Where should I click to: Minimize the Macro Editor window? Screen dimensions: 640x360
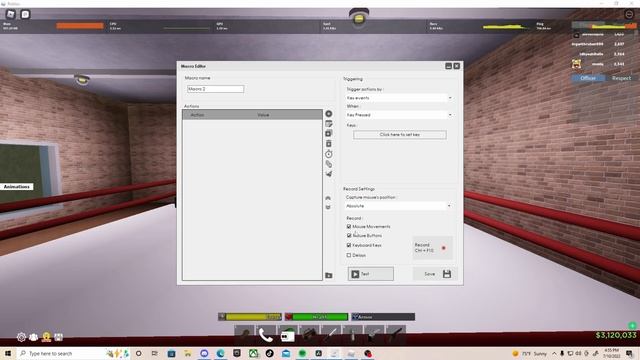(x=448, y=66)
